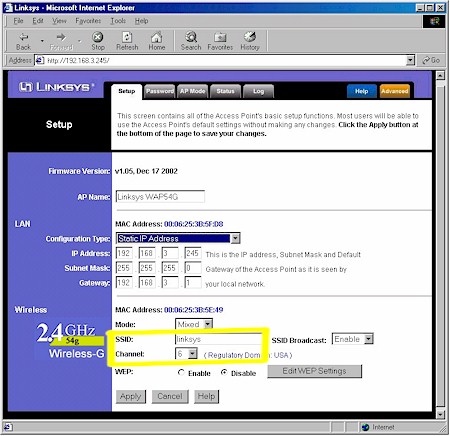Click the scrollbar up arrow
This screenshot has height=436, width=450.
point(440,76)
